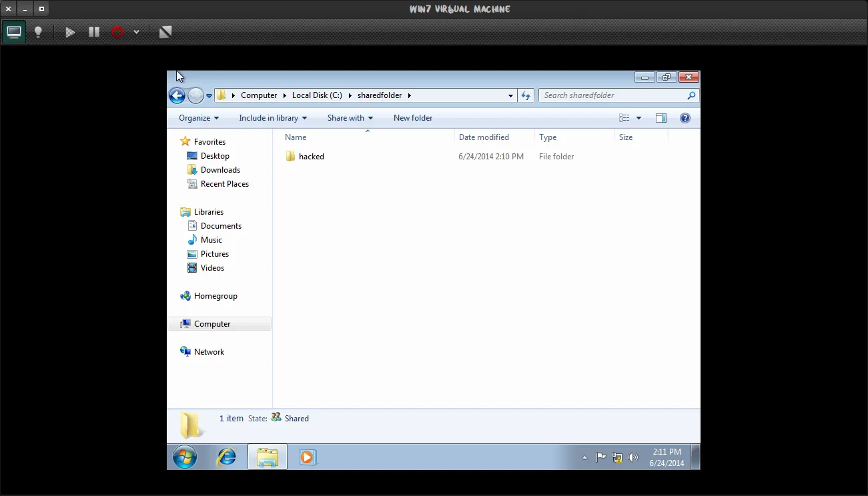This screenshot has height=496, width=868.
Task: Sort by Name column
Action: click(296, 137)
